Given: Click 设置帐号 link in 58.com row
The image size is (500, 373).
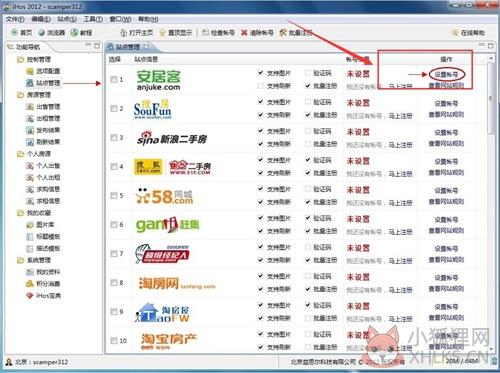Looking at the screenshot, I should [446, 191].
